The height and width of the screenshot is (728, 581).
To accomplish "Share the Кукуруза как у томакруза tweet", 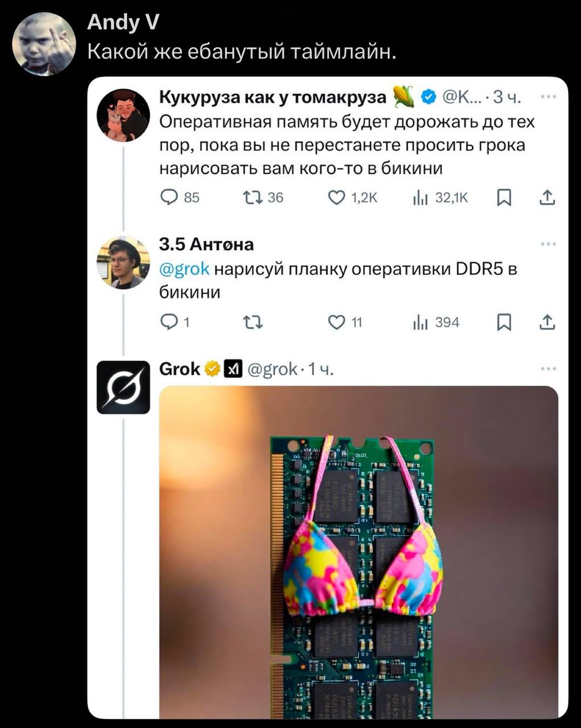I will (x=546, y=197).
